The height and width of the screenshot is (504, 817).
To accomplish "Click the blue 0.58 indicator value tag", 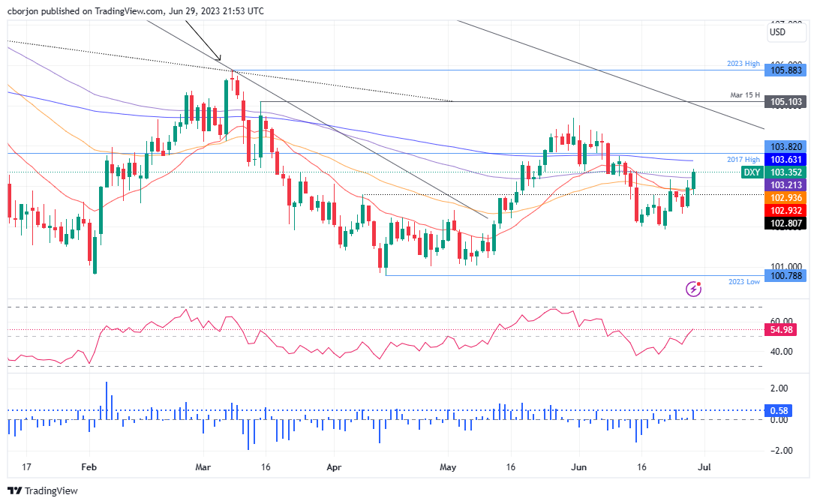I will (779, 410).
